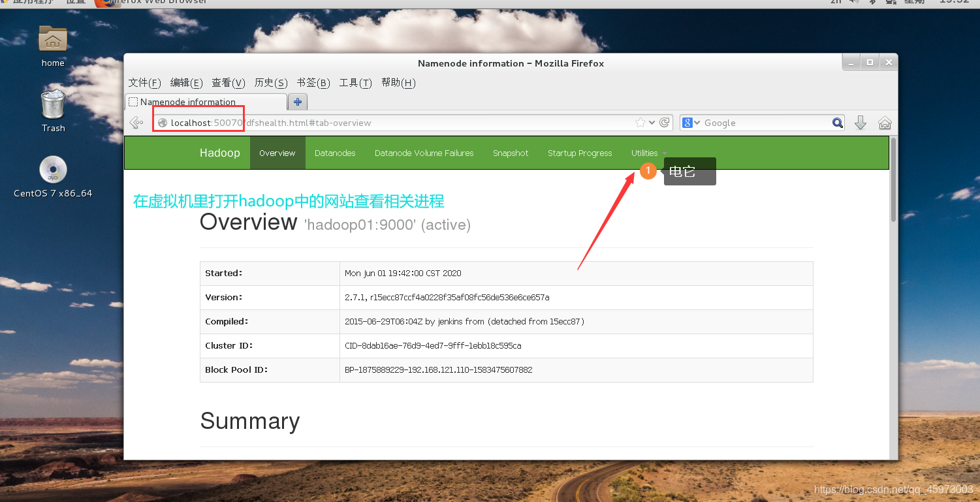Open a new tab with the plus button
The image size is (980, 502).
pos(297,102)
